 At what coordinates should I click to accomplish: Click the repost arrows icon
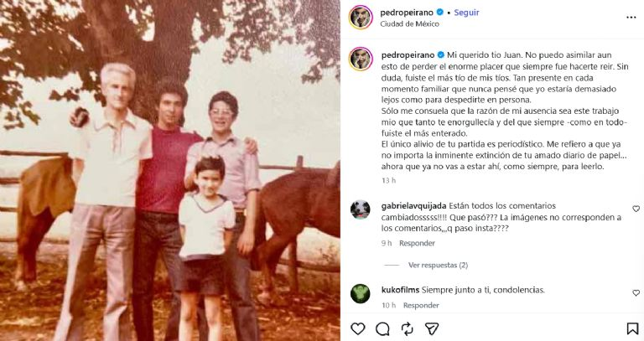[x=407, y=328]
